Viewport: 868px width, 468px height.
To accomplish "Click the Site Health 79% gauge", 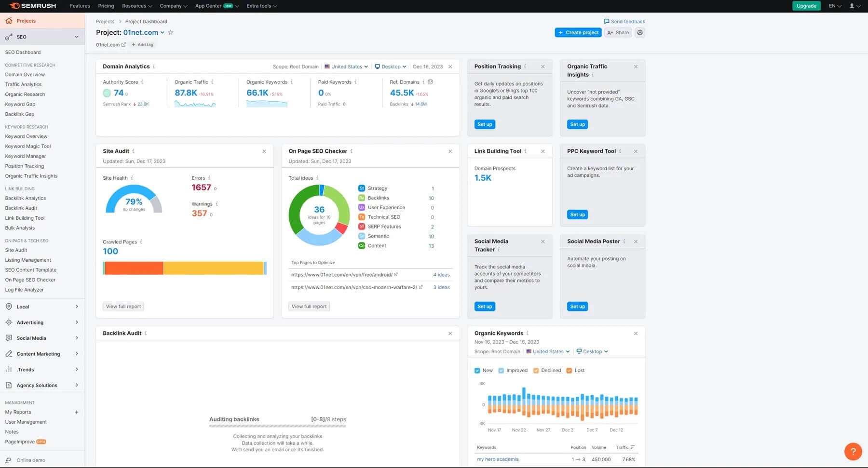I will click(x=134, y=199).
